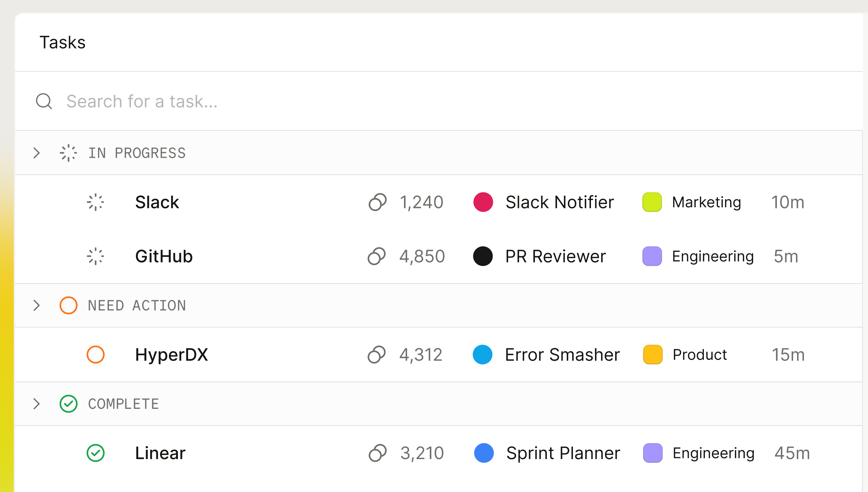Screen dimensions: 868x492
Task: Select the Tasks header title
Action: (x=63, y=42)
